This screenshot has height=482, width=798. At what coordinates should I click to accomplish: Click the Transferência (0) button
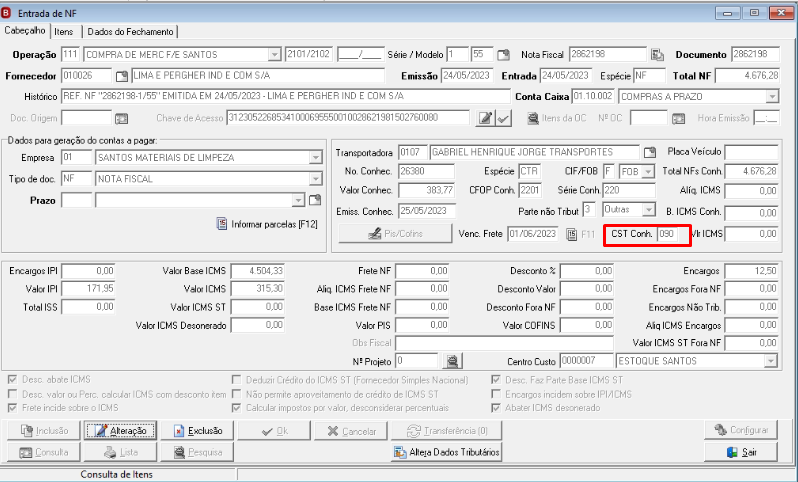click(x=446, y=431)
